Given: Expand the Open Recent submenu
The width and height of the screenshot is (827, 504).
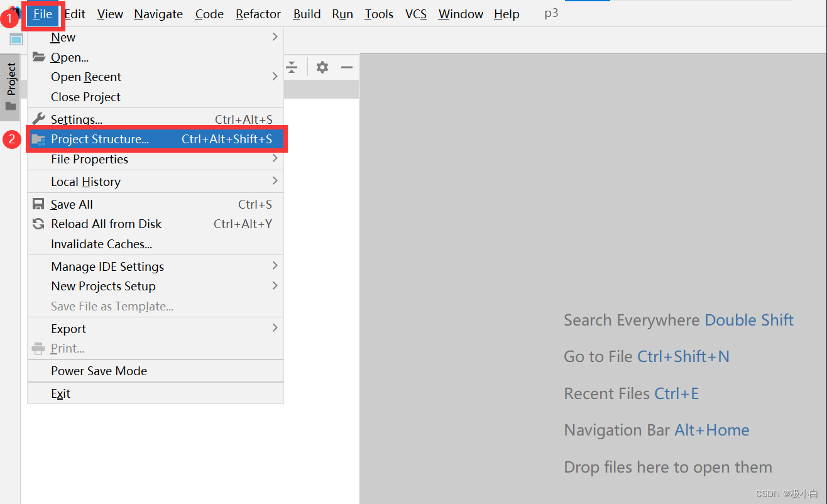Looking at the screenshot, I should (x=155, y=77).
